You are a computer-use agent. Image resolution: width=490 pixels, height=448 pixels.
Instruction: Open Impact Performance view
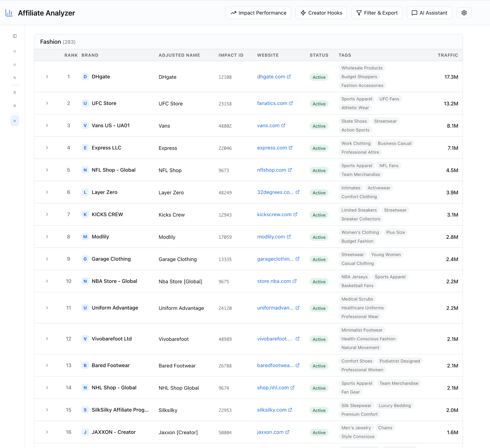point(258,13)
